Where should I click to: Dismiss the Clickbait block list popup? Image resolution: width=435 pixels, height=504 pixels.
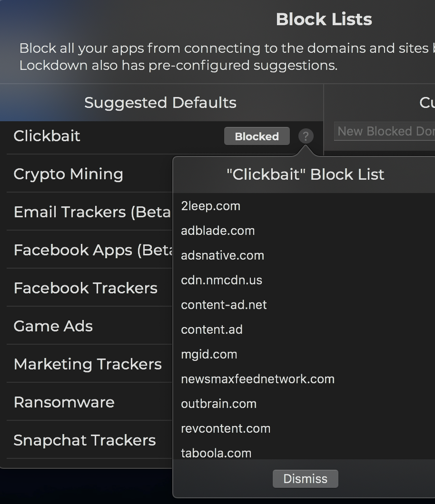[305, 478]
